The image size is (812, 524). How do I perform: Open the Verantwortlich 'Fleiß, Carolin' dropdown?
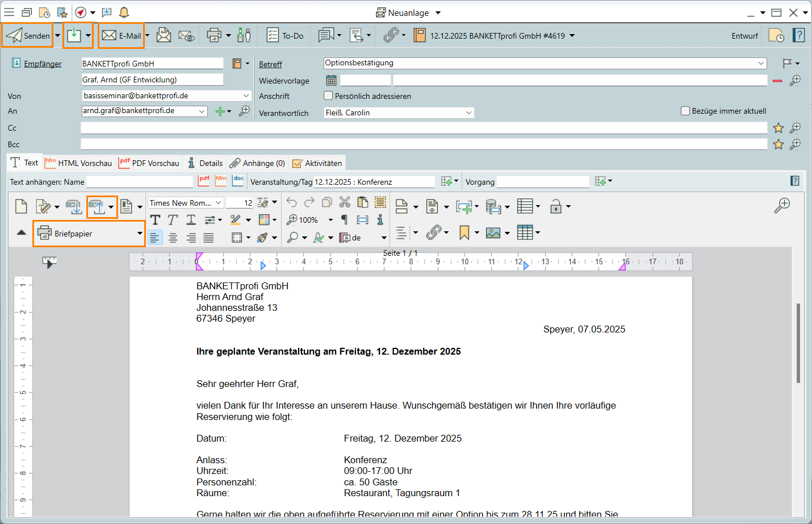point(468,113)
